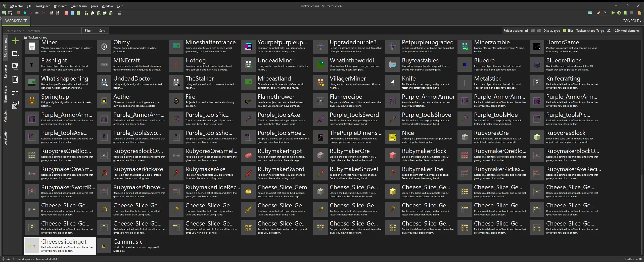The height and width of the screenshot is (262, 644).
Task: Click the Gradle idle status indicator
Action: [x=632, y=259]
